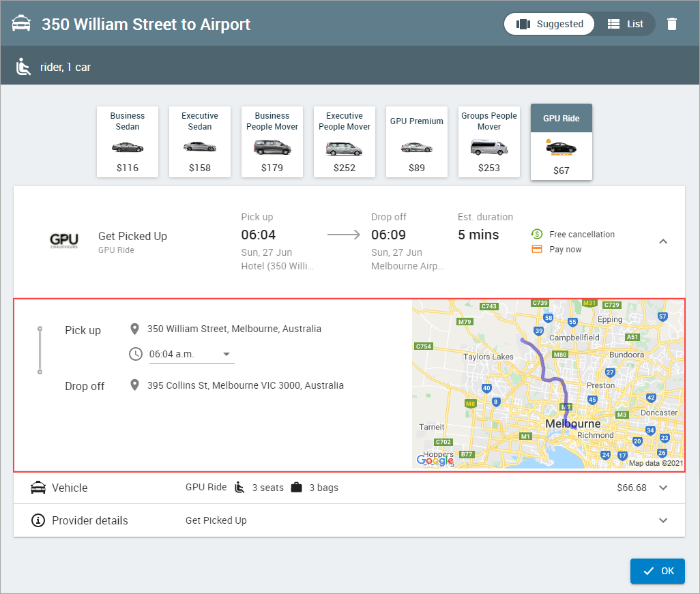Viewport: 700px width, 594px height.
Task: Select the Business People Mover card
Action: click(x=272, y=142)
